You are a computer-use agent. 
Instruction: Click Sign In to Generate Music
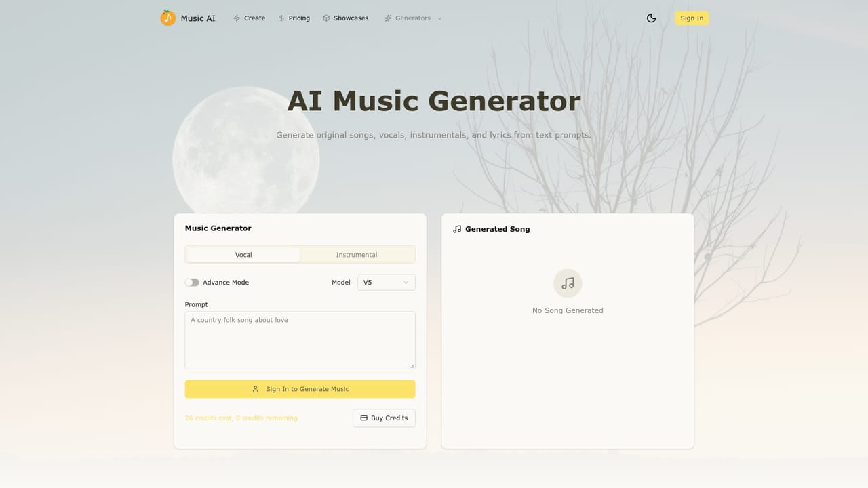coord(300,389)
